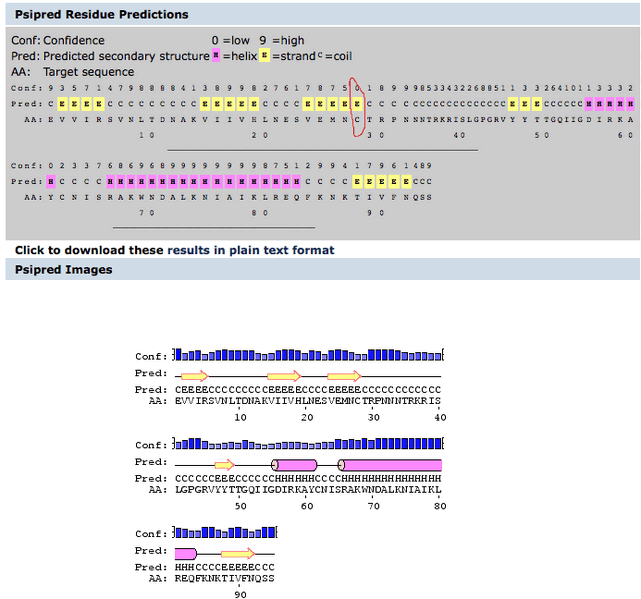641x599 pixels.
Task: Click the strand arrow in the middle diagram row
Action: click(224, 465)
